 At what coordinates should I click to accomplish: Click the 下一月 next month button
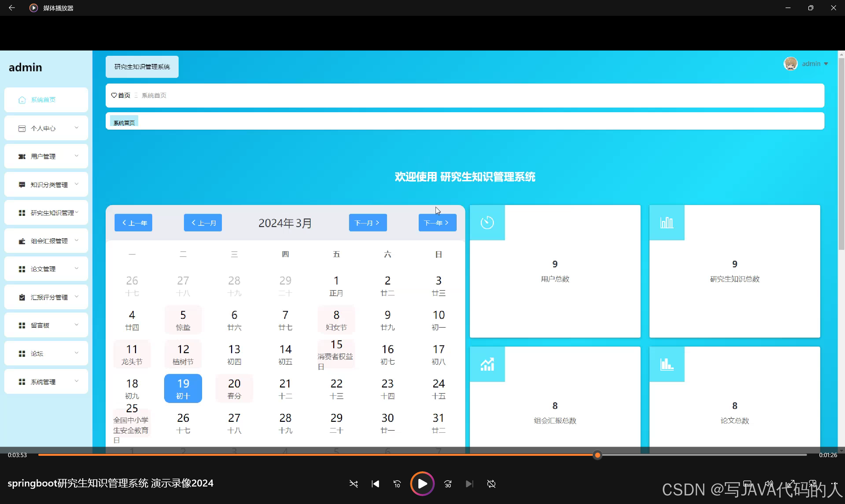[x=368, y=222]
